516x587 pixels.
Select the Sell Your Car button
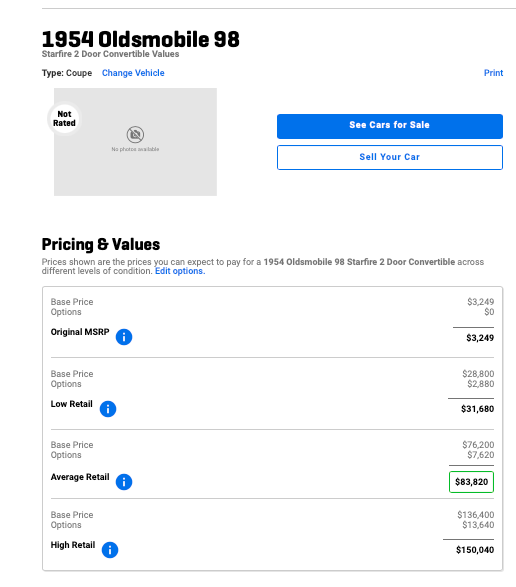click(390, 158)
